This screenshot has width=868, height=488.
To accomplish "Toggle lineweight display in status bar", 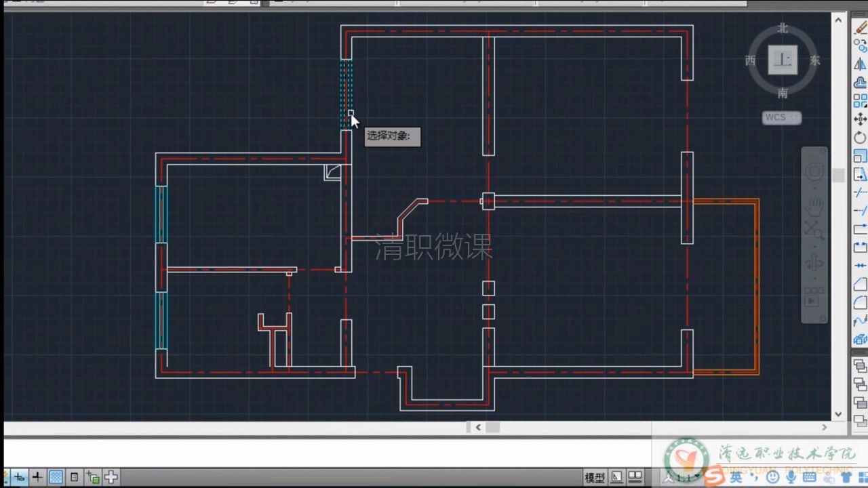I will click(37, 477).
